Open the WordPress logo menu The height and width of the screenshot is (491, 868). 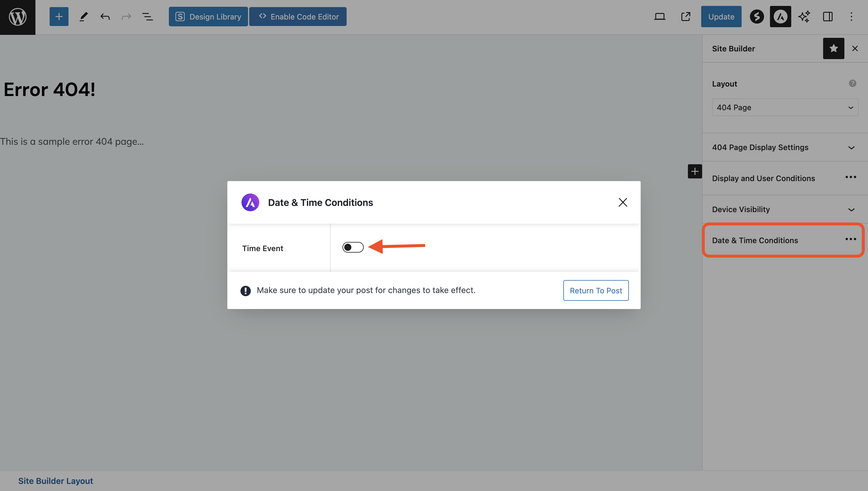tap(17, 17)
